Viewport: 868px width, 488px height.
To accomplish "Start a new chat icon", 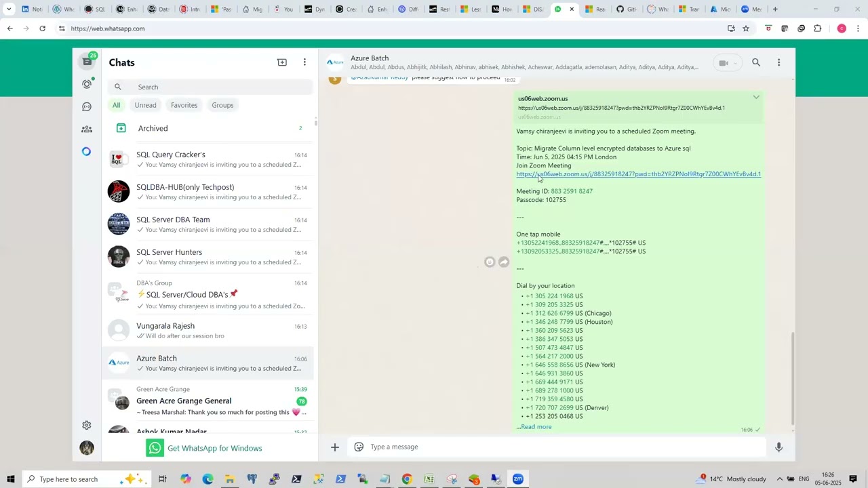I will [x=282, y=62].
